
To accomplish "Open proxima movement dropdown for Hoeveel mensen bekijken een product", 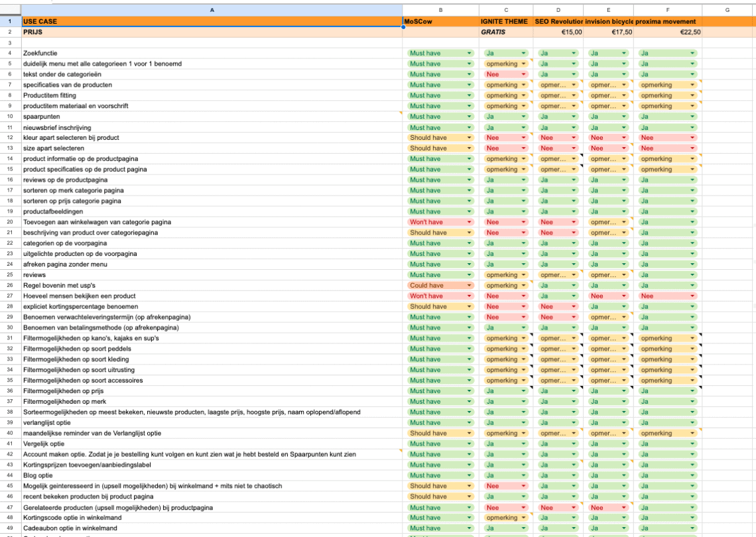I will point(668,296).
